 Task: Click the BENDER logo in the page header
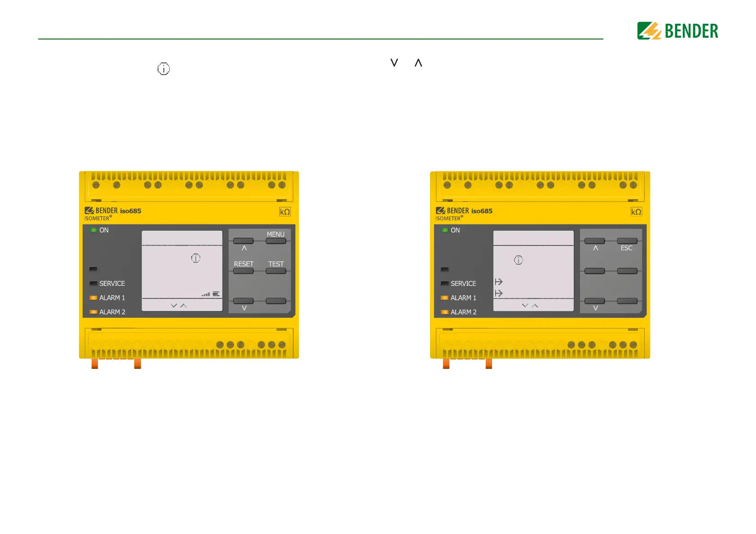(677, 31)
